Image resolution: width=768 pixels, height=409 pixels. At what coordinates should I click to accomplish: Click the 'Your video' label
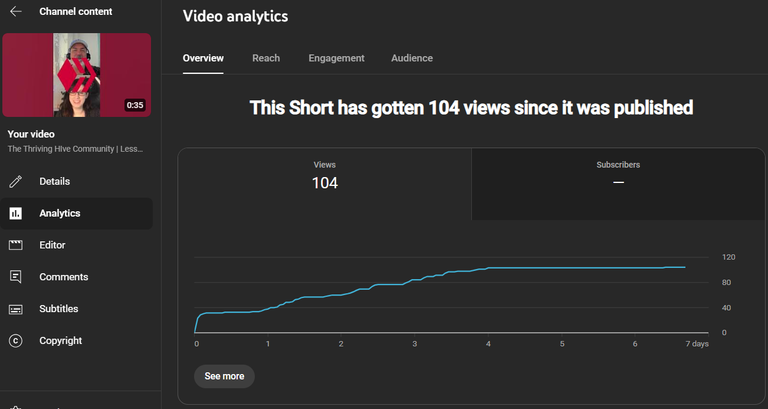(x=31, y=134)
